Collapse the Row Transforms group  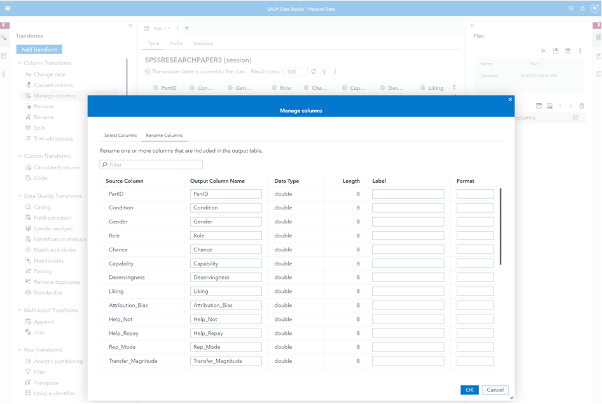pos(19,350)
